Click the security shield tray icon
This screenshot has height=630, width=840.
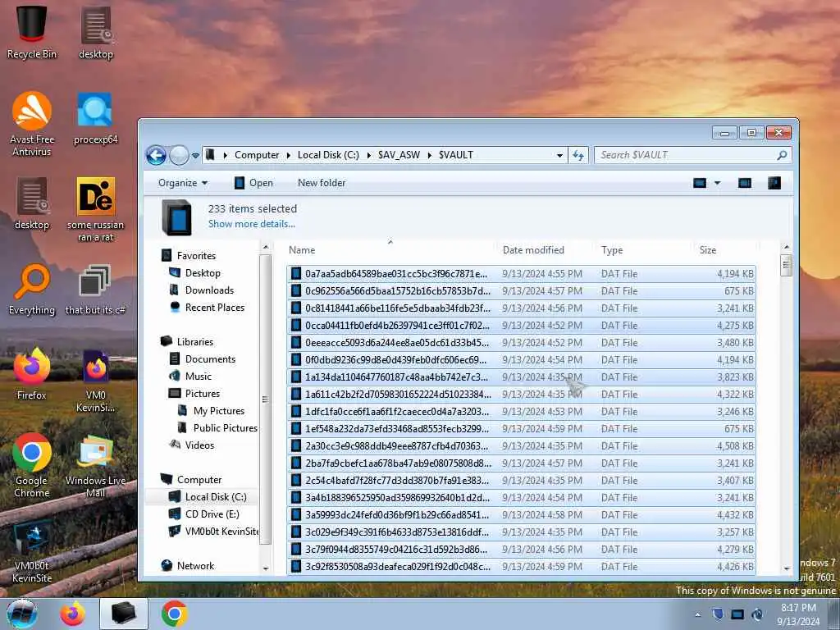(x=718, y=614)
